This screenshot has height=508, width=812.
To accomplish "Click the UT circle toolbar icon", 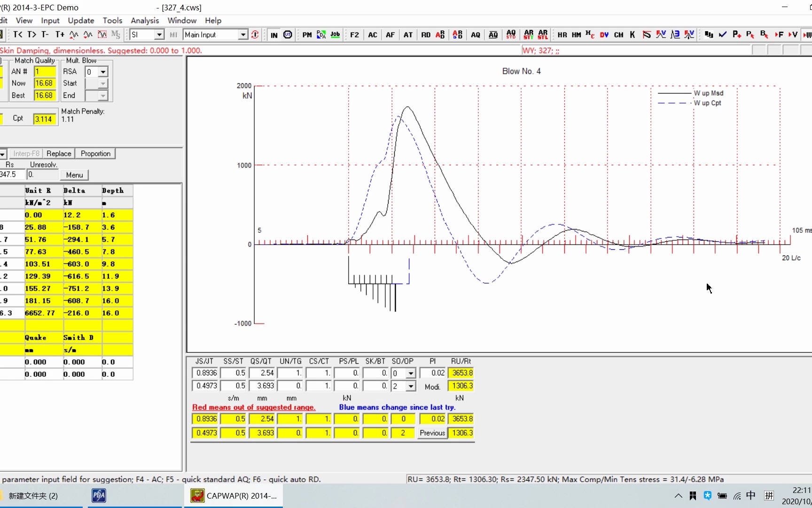I will coord(288,35).
